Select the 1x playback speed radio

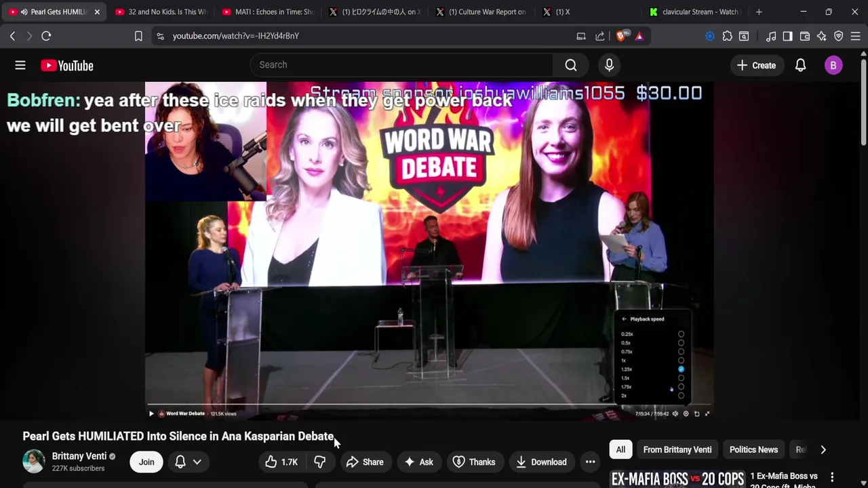pyautogui.click(x=681, y=361)
